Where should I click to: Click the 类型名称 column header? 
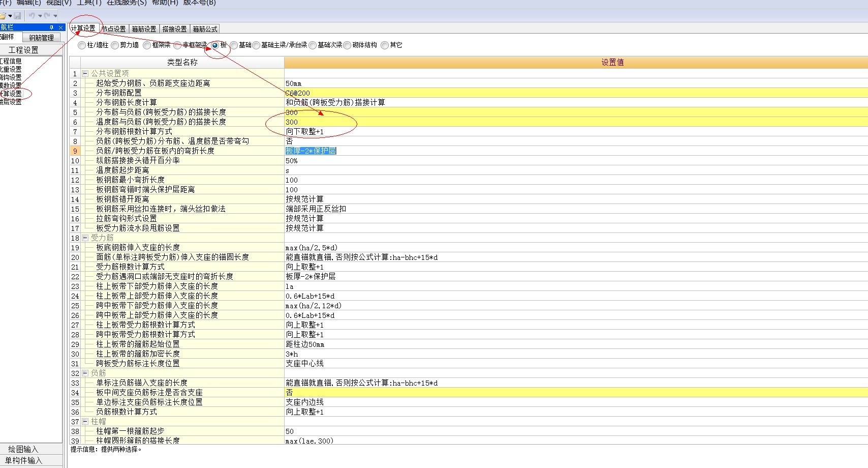[x=182, y=63]
